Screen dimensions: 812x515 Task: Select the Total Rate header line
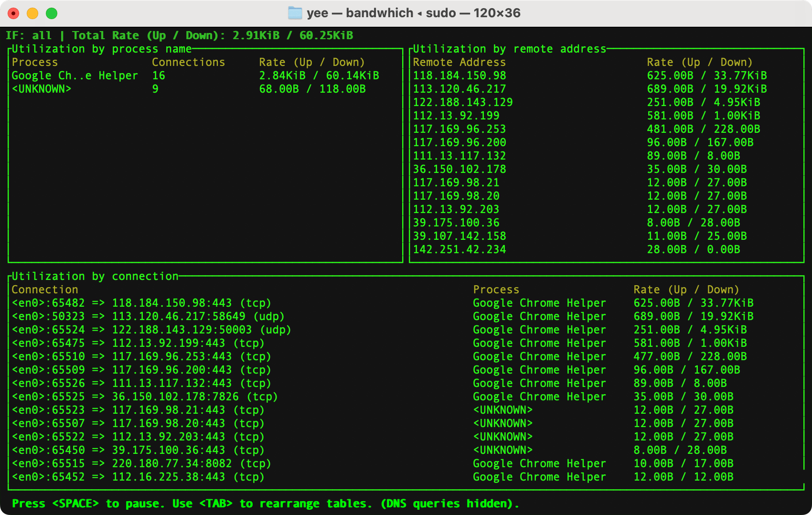coord(180,35)
